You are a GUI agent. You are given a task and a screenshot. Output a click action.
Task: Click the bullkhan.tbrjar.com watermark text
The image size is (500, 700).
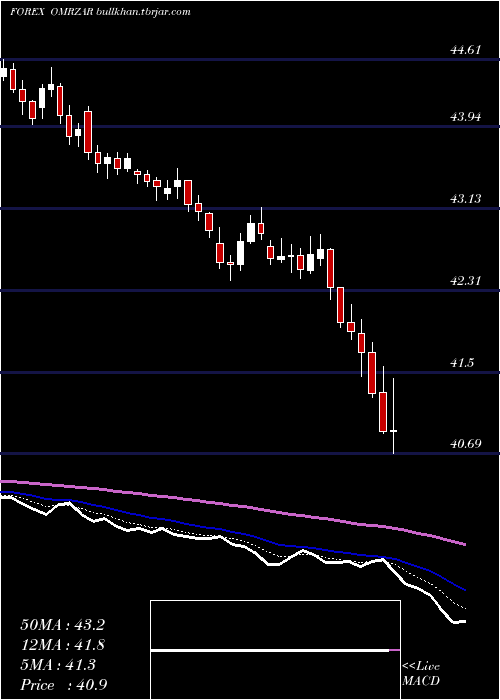[144, 12]
